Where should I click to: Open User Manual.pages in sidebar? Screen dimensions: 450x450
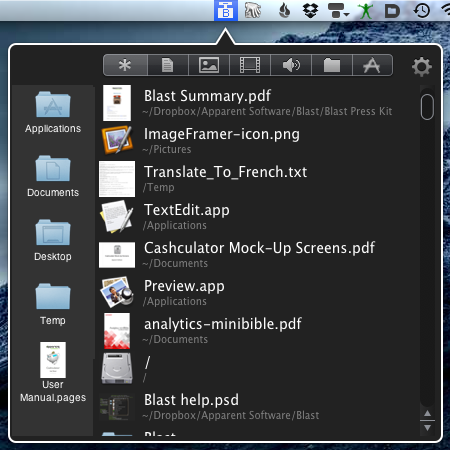coord(53,372)
